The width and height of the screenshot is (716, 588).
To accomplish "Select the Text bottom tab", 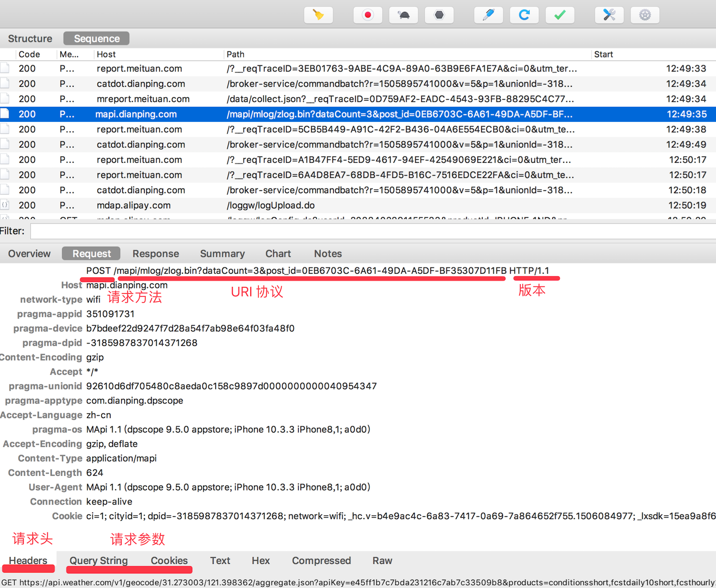I will pyautogui.click(x=220, y=560).
